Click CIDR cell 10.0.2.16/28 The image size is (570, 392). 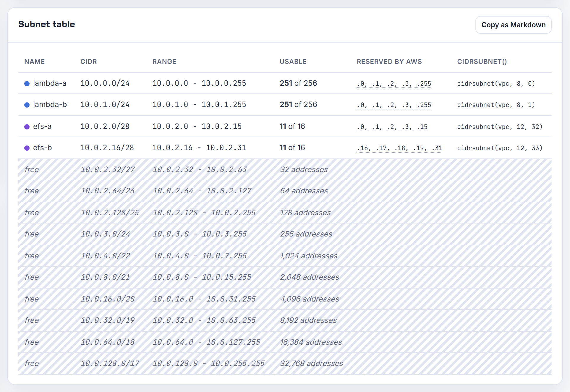pos(107,148)
